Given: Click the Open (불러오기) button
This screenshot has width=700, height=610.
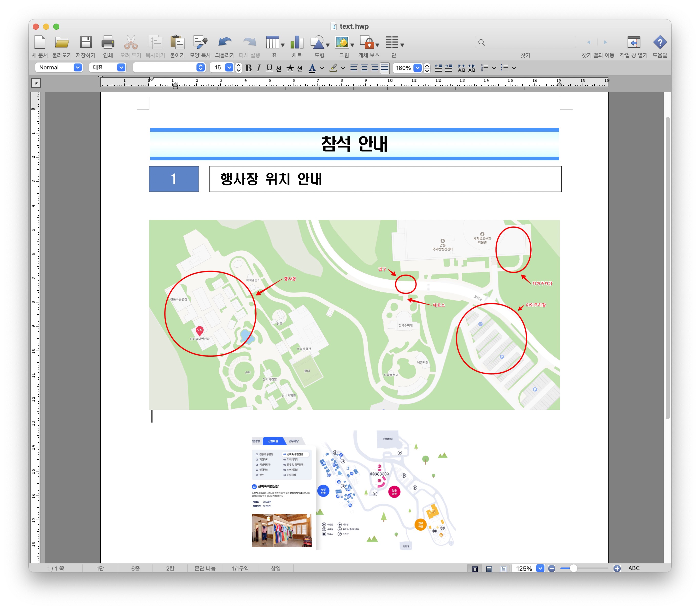Looking at the screenshot, I should coord(62,43).
